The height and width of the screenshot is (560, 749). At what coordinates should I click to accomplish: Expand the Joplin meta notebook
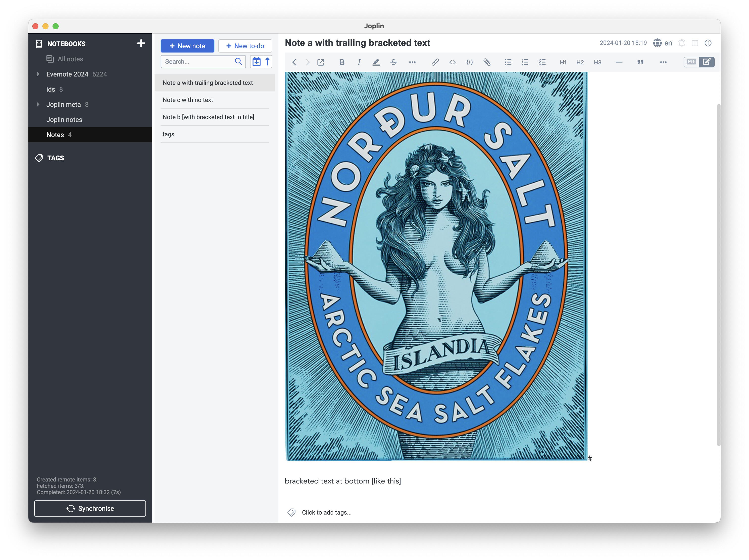[38, 104]
